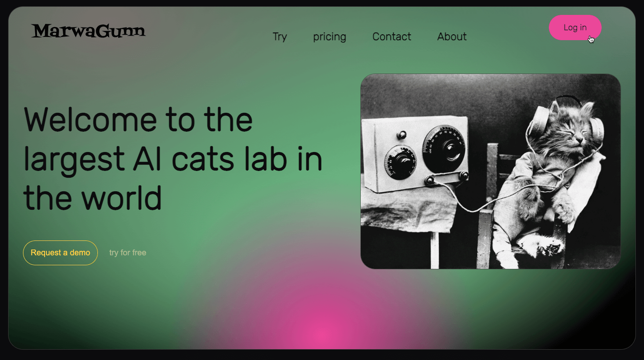The width and height of the screenshot is (644, 360).
Task: Click Request a demo button
Action: coord(60,253)
